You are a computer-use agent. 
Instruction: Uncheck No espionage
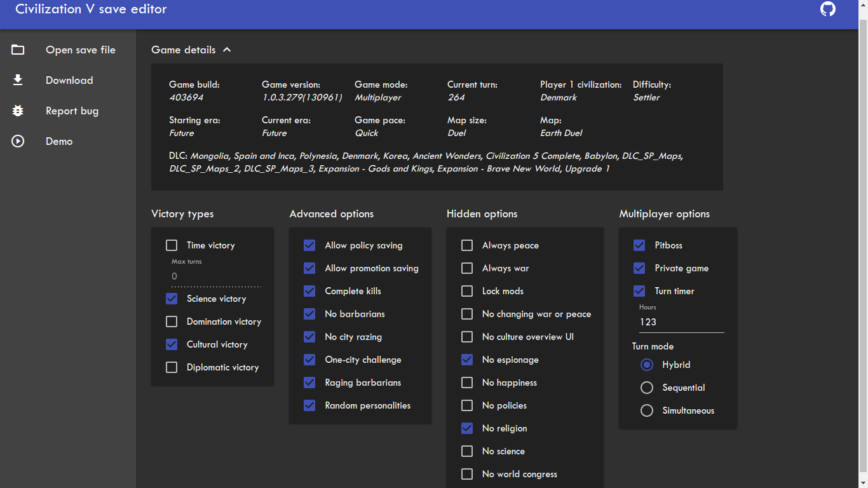467,360
